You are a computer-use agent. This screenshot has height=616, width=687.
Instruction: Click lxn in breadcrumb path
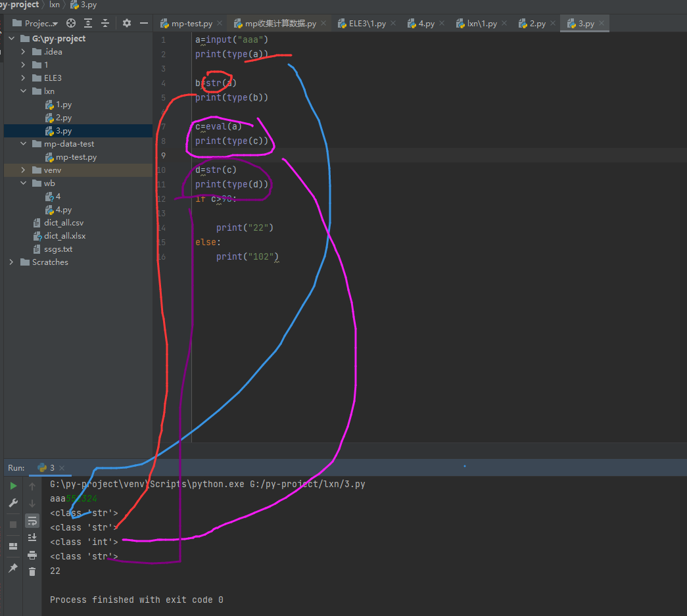click(55, 5)
